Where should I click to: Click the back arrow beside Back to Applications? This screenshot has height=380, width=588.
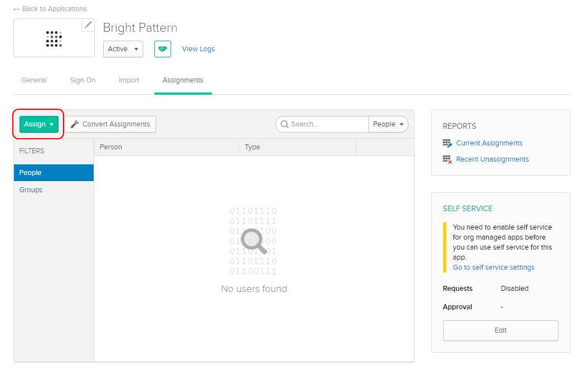pyautogui.click(x=17, y=9)
